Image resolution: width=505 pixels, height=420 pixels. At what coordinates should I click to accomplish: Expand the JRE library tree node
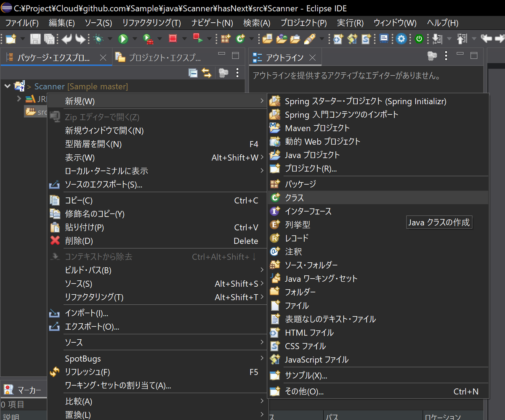pos(19,99)
